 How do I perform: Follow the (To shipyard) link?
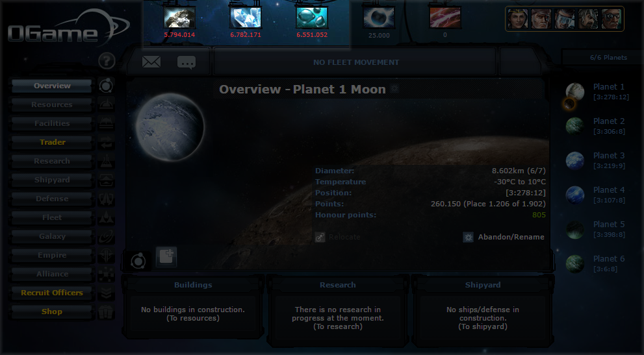point(483,326)
